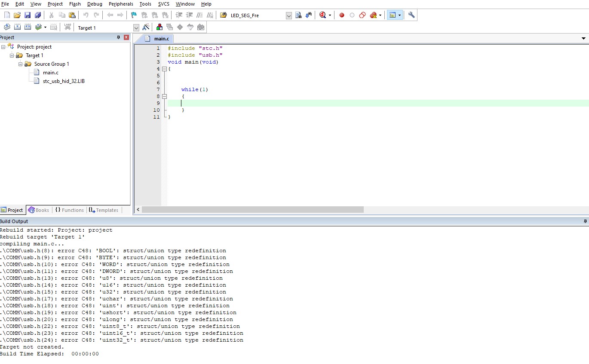Click the editor horizontal scrollbar thumb

(253, 210)
